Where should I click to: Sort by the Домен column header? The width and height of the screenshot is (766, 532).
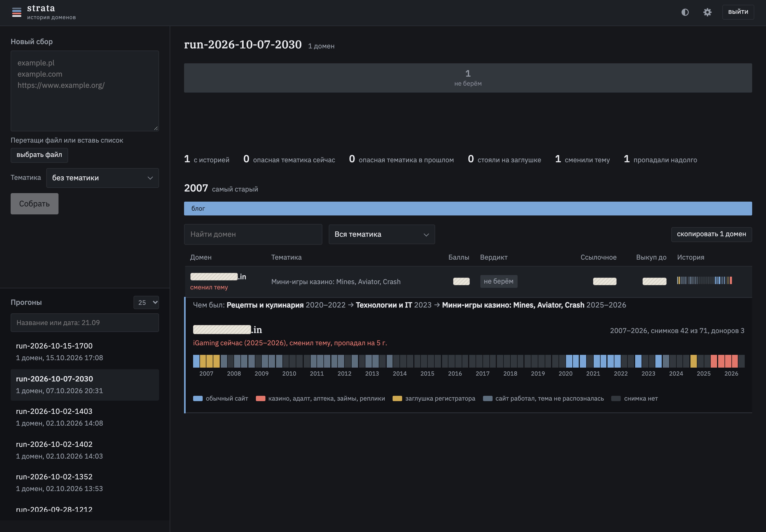click(x=201, y=257)
